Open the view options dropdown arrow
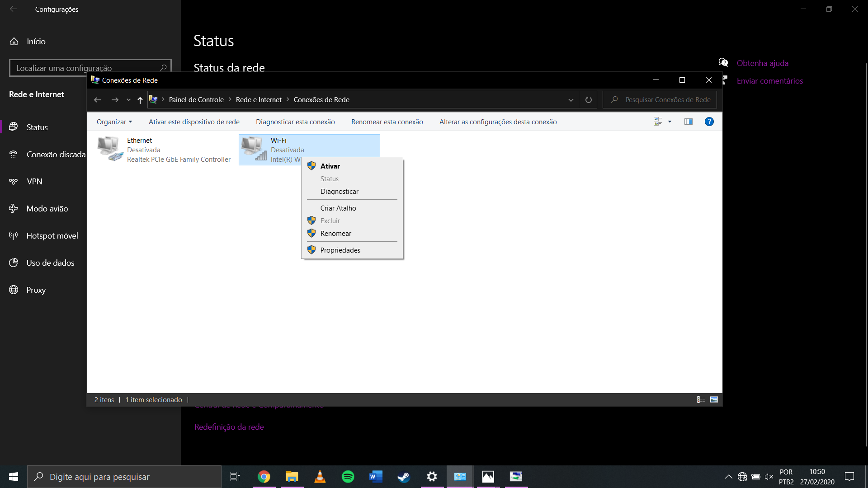 pyautogui.click(x=670, y=122)
